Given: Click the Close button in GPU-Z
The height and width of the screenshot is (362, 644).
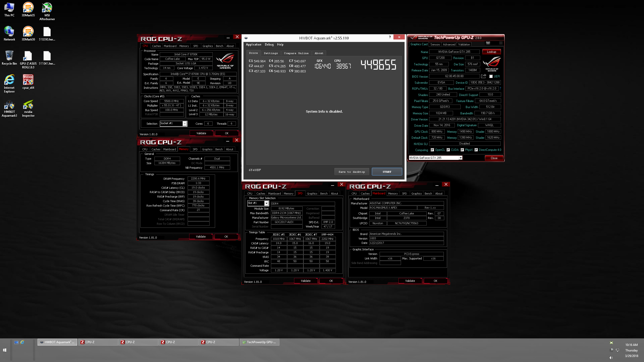Looking at the screenshot, I should pos(494,158).
